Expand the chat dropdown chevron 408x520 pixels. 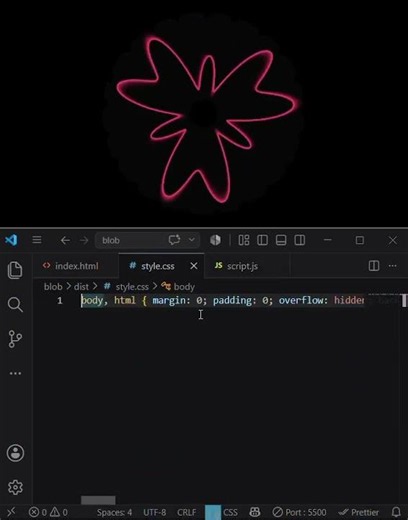(192, 240)
